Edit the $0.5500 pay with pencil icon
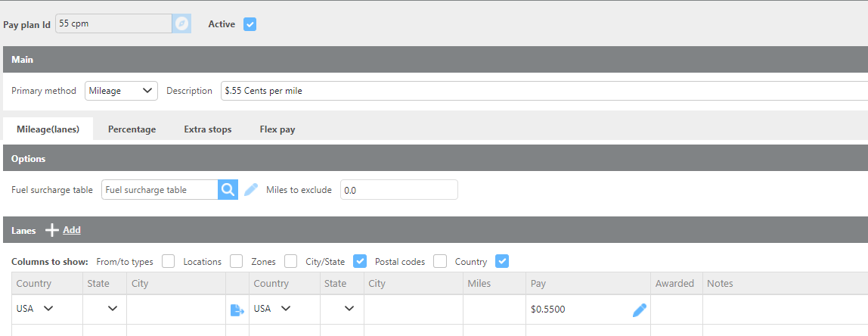Viewport: 868px width, 336px height. [640, 310]
